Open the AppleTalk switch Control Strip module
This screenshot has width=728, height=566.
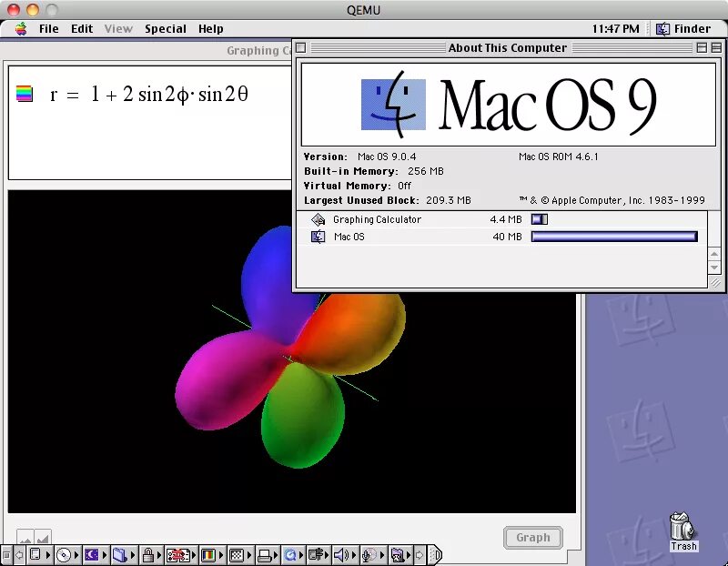click(x=39, y=555)
